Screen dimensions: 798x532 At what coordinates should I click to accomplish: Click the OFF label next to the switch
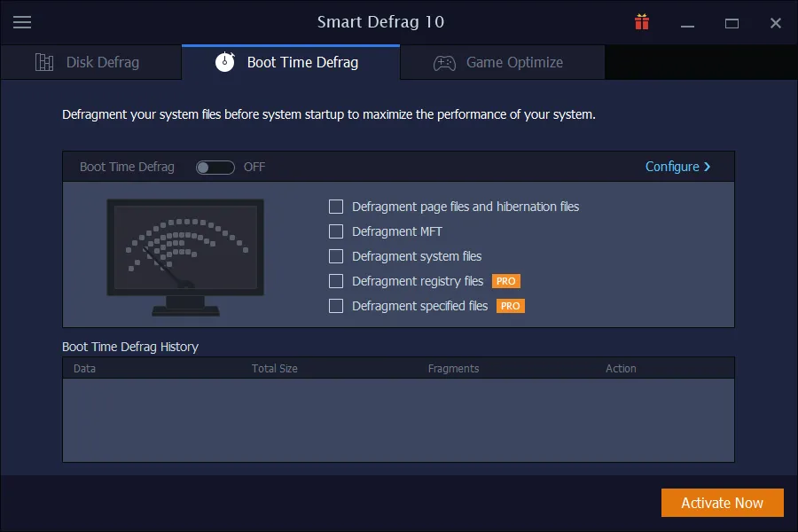(254, 167)
